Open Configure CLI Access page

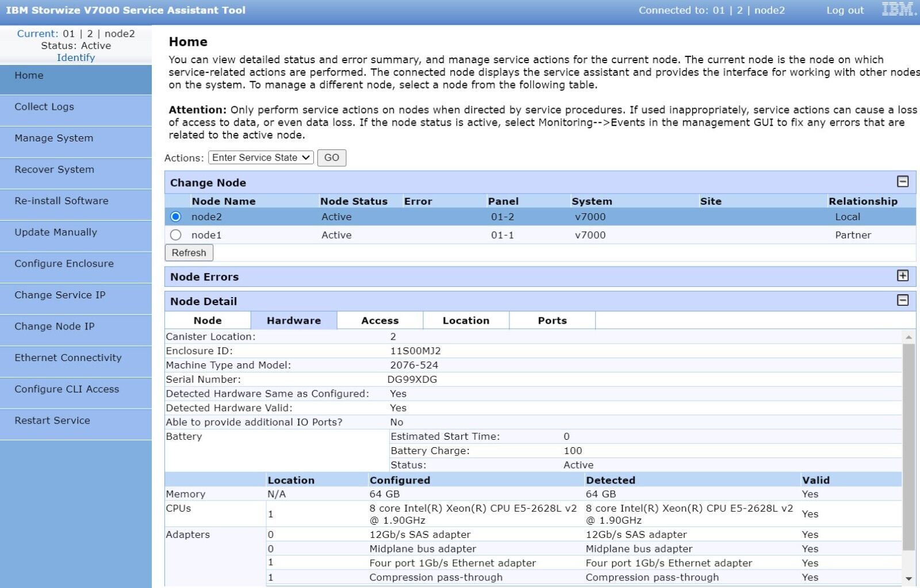[x=76, y=394]
